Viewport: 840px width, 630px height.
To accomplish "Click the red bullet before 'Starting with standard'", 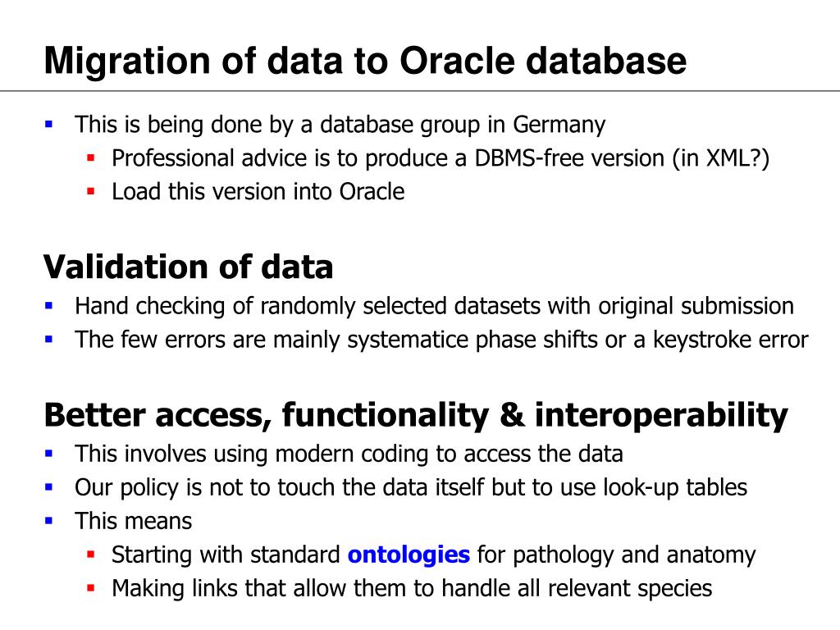I will pyautogui.click(x=90, y=555).
